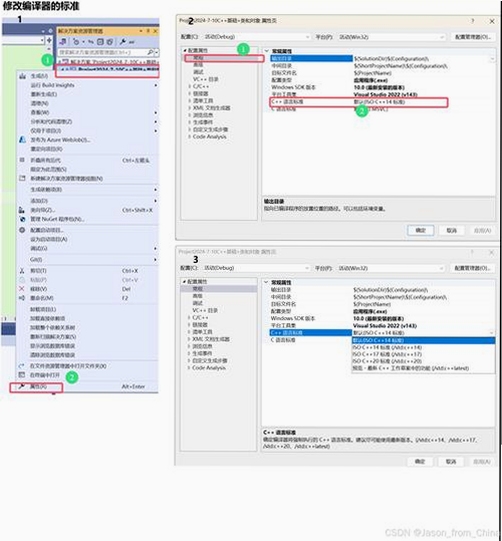
Task: Click the folder arrow icon beside 在文件资源管理器中打开文件夹
Action: (x=22, y=366)
